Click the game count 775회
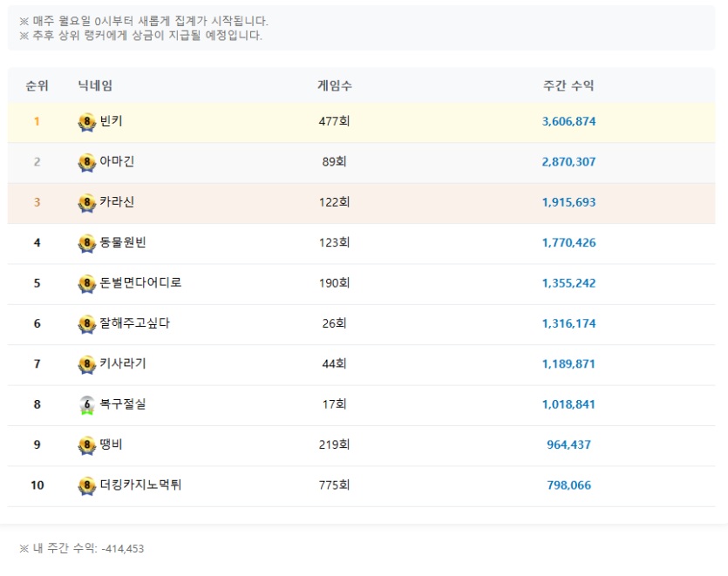The height and width of the screenshot is (576, 728). [334, 485]
